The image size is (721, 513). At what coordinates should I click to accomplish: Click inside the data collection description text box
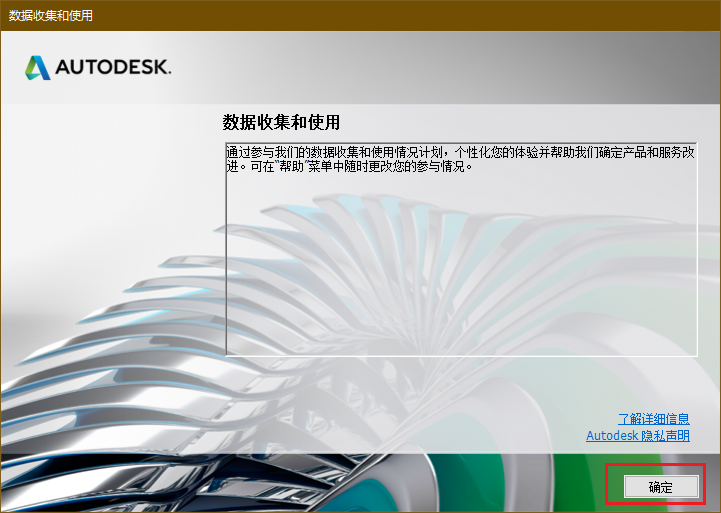[x=461, y=249]
